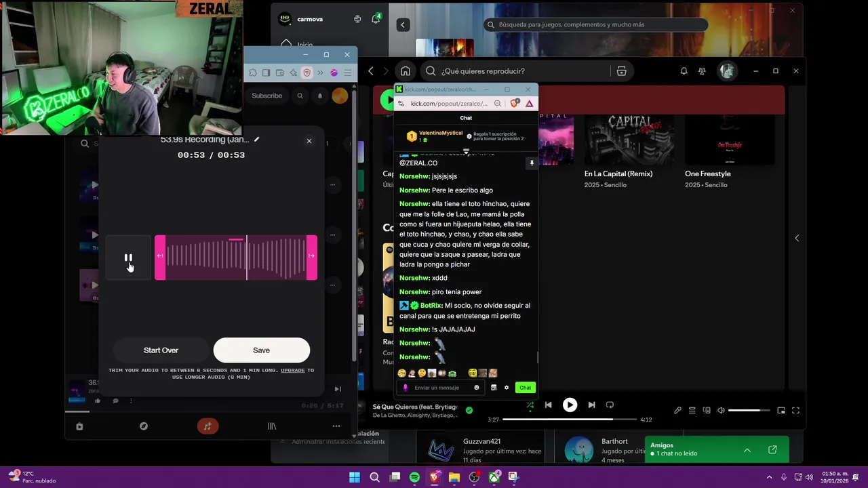The image size is (868, 488).
Task: Open the orange profile avatar
Action: (x=340, y=96)
